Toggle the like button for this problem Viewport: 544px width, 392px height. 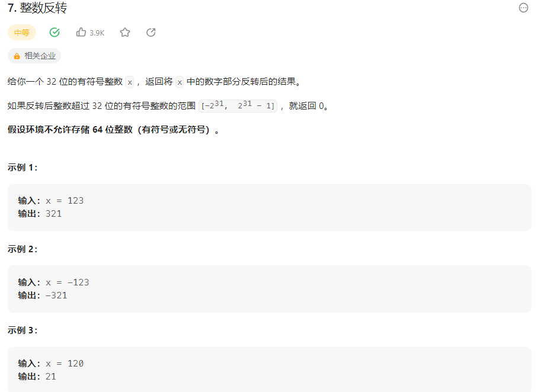[81, 33]
